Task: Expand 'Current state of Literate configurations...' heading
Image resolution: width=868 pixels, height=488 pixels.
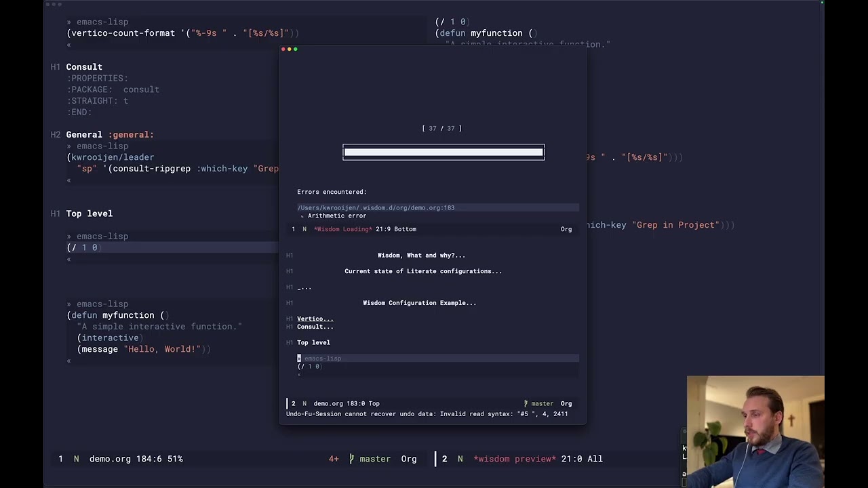Action: coord(423,271)
